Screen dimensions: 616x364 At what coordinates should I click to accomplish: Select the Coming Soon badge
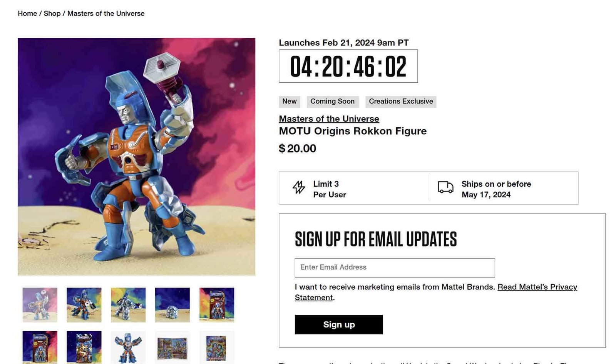click(332, 101)
